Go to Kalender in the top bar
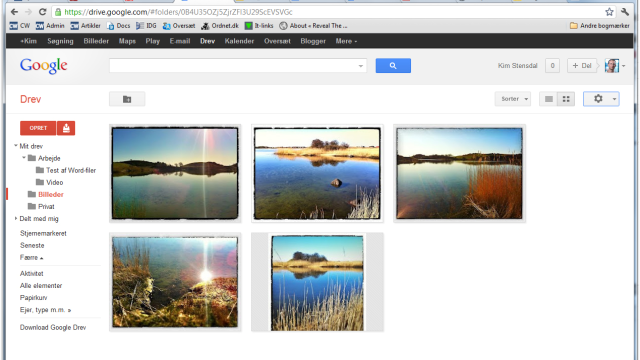Image resolution: width=640 pixels, height=360 pixels. [x=239, y=41]
